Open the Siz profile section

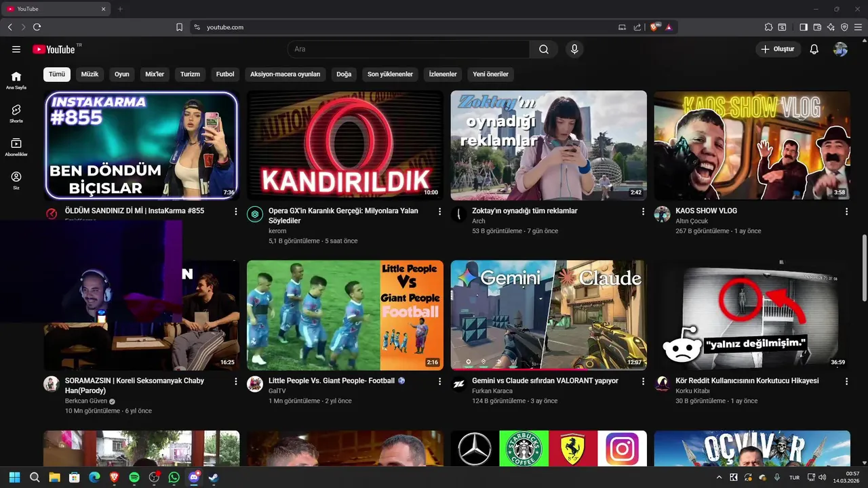(16, 180)
